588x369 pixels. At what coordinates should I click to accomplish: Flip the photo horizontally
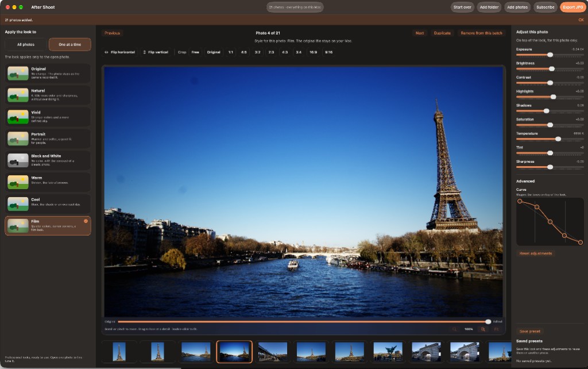(x=119, y=52)
